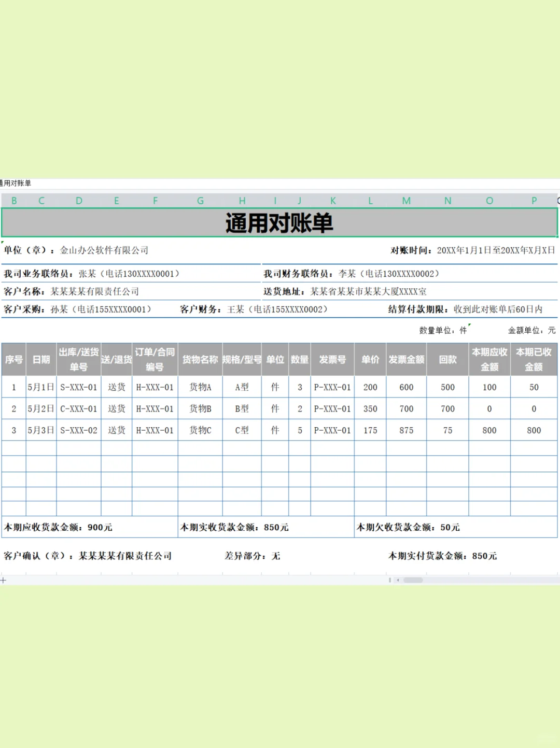Screen dimensions: 560x748
Task: Select column header G
Action: pyautogui.click(x=201, y=201)
